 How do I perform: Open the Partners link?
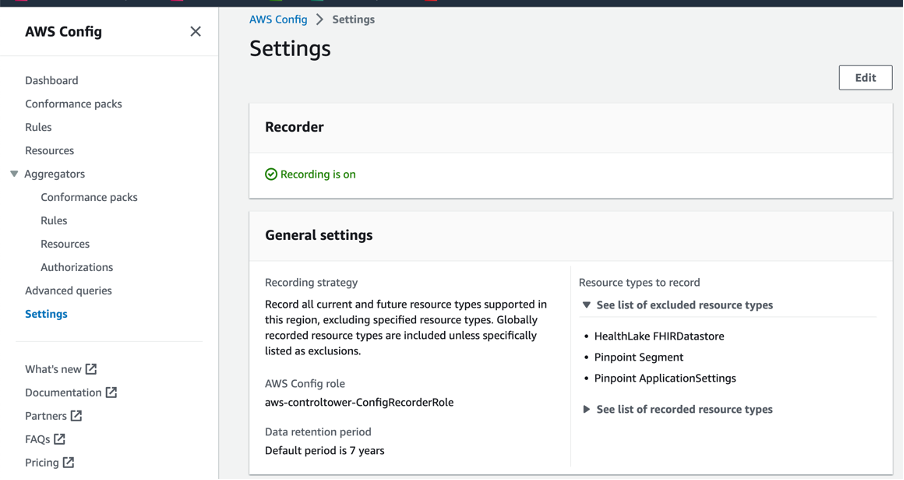pyautogui.click(x=46, y=415)
